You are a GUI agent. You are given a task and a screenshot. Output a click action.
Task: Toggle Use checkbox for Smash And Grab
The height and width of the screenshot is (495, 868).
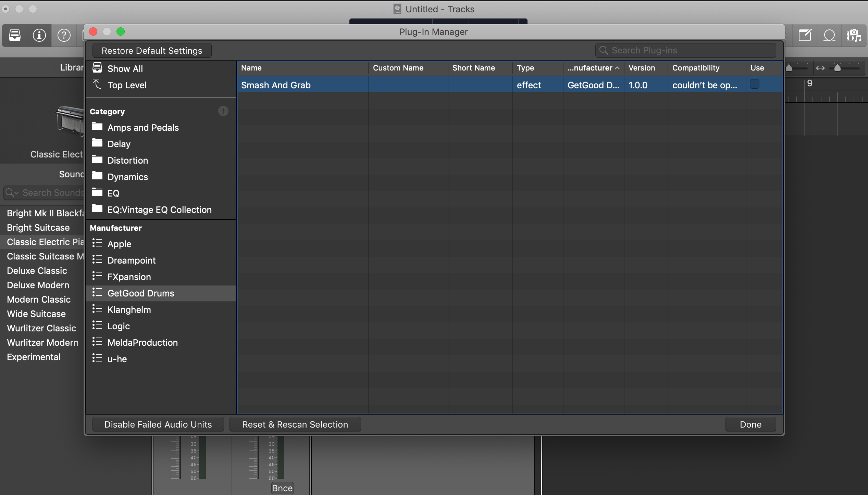pos(754,84)
